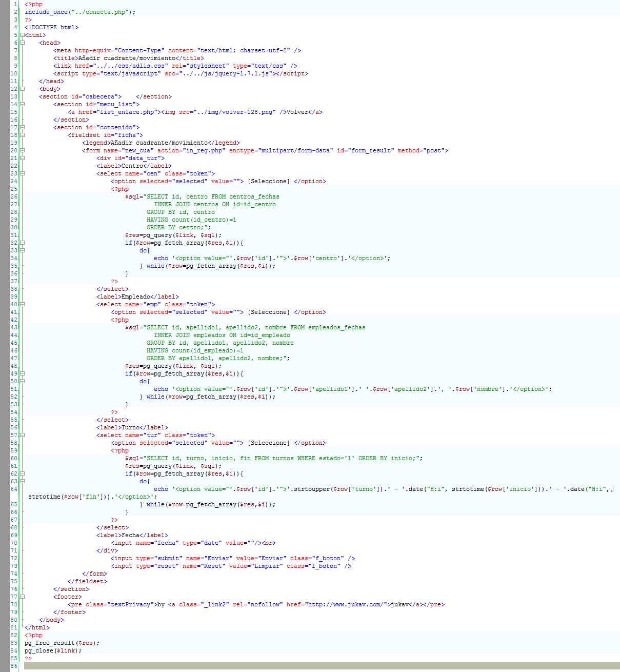This screenshot has height=672, width=620.
Task: Click the closing </fieldset> tag
Action: coord(87,581)
